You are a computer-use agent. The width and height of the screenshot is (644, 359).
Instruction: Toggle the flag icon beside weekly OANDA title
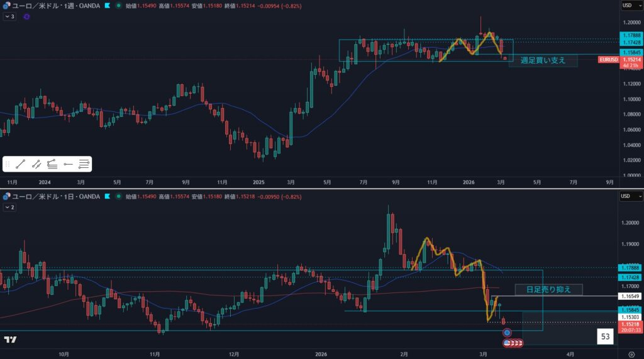point(108,5)
